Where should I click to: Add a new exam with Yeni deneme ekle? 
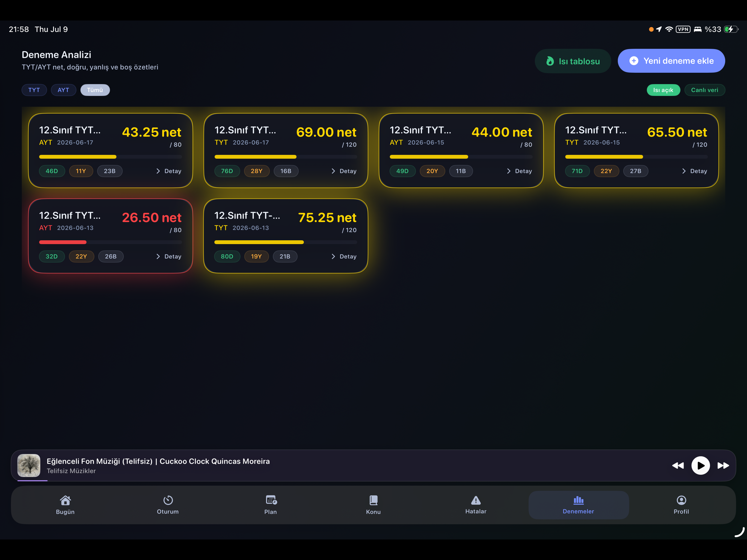(671, 61)
